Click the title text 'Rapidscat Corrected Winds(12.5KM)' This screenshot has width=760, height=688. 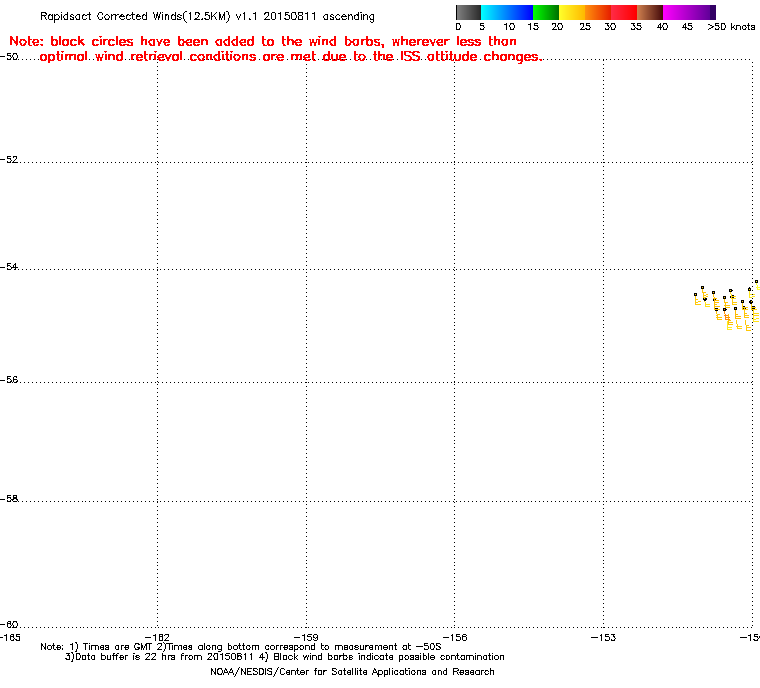[135, 16]
